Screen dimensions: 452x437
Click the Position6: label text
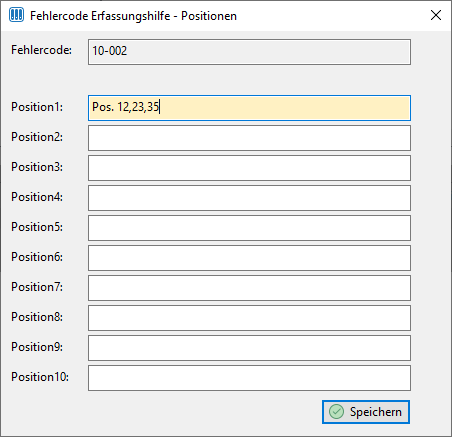click(x=37, y=257)
